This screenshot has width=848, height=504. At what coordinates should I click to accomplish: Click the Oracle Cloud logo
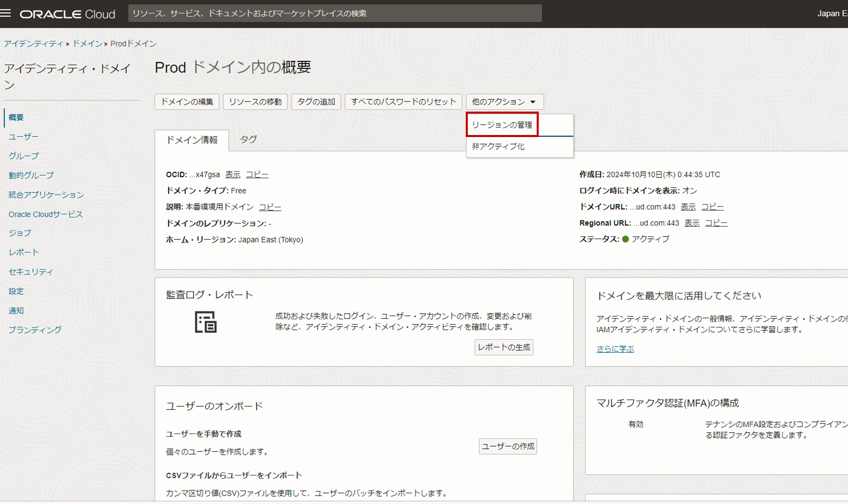pyautogui.click(x=67, y=14)
